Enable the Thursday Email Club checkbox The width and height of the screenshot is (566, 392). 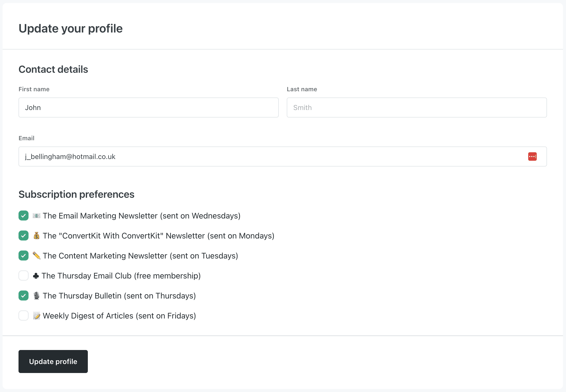[24, 275]
